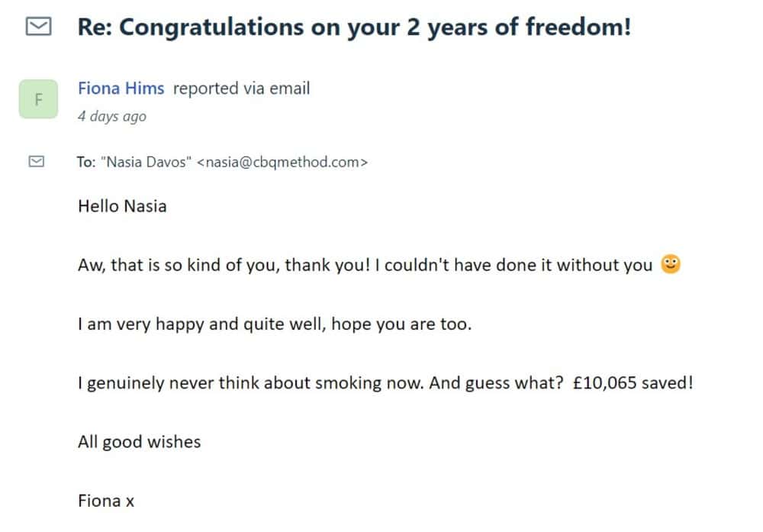The width and height of the screenshot is (763, 532).
Task: Click the "All good wishes" closing line
Action: pyautogui.click(x=139, y=442)
